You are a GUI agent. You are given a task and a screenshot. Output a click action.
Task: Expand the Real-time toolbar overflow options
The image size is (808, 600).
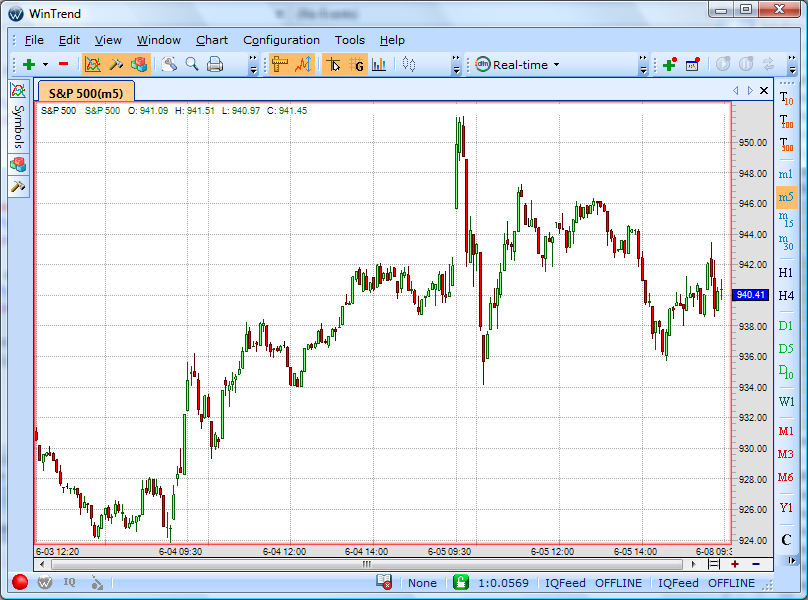click(x=643, y=64)
